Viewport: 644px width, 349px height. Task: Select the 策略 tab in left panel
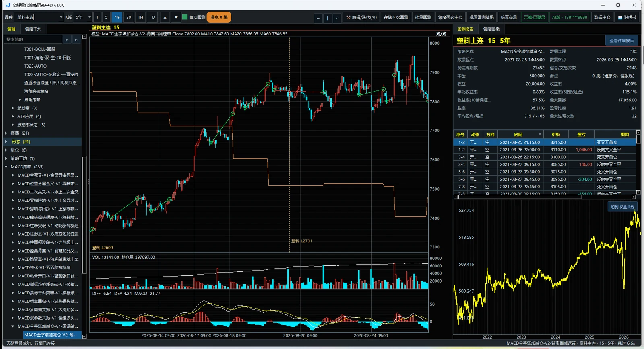[11, 29]
